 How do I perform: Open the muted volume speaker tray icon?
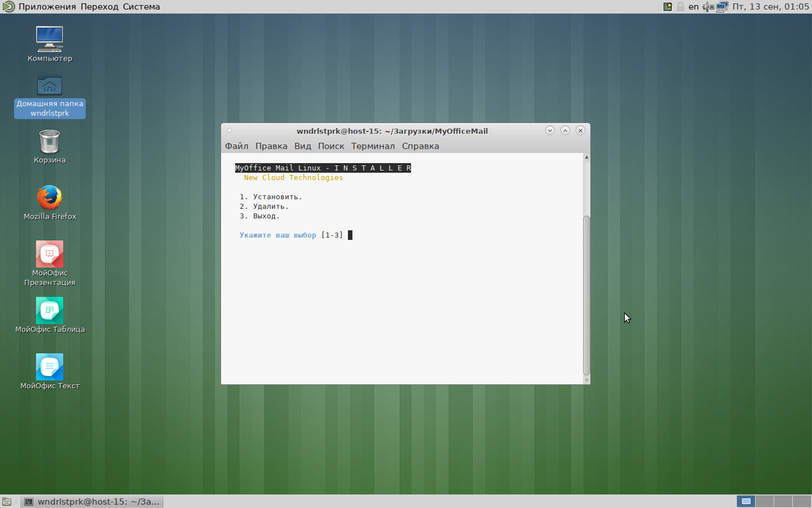708,7
